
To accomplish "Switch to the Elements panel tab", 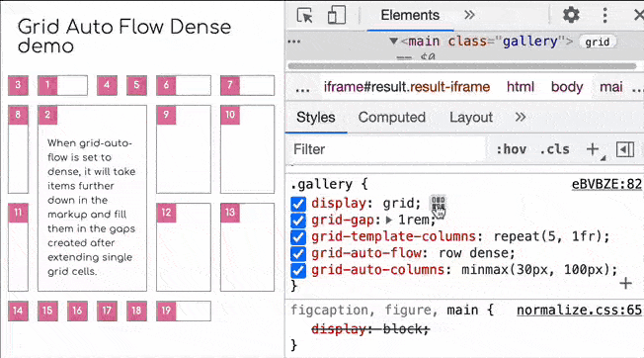I will click(x=410, y=15).
